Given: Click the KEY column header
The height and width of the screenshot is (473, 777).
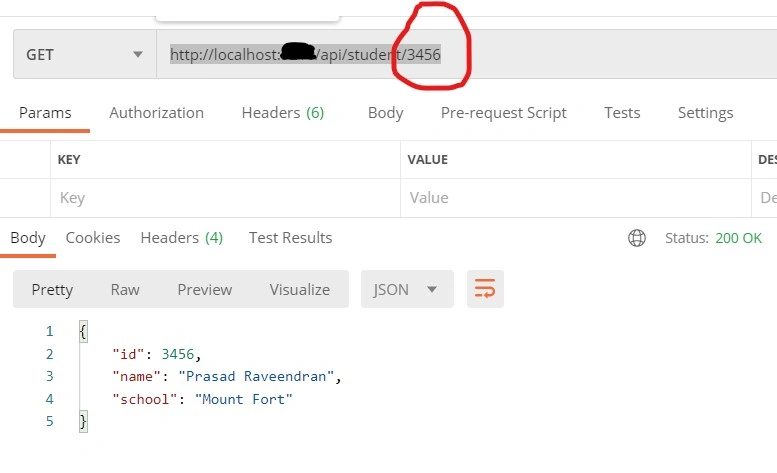Looking at the screenshot, I should (x=69, y=159).
